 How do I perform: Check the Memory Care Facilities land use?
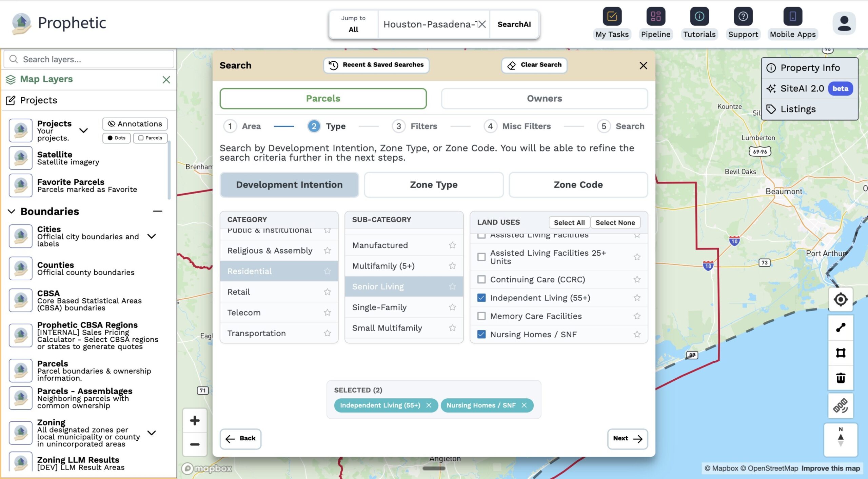481,316
